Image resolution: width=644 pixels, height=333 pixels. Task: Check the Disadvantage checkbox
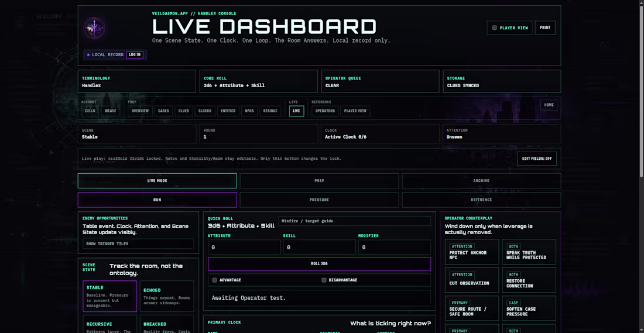click(324, 280)
